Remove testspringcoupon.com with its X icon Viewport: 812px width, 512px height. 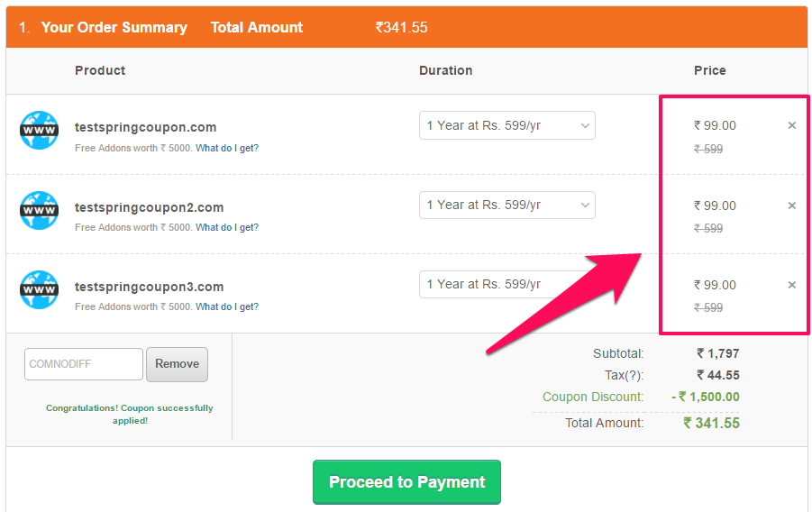pos(792,125)
